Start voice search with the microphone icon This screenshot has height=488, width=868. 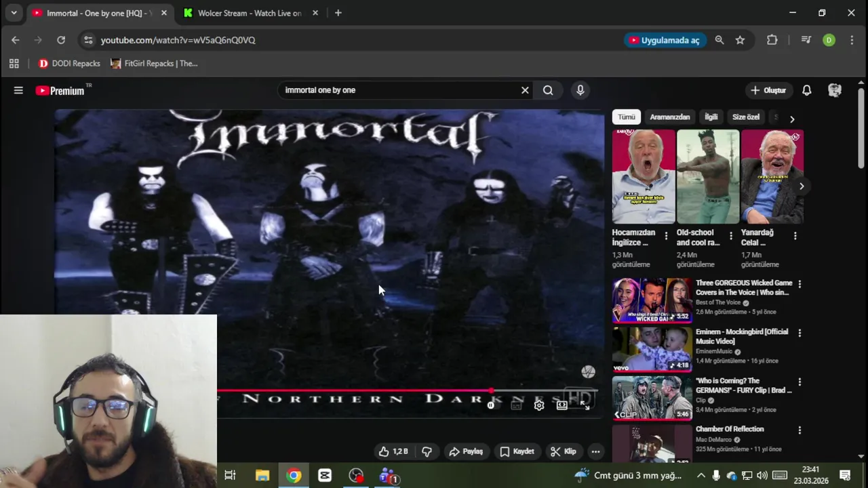(x=580, y=90)
